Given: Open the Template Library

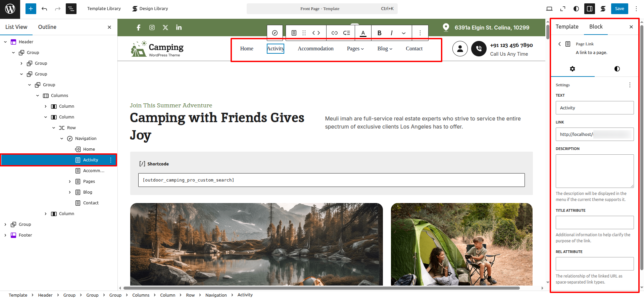Looking at the screenshot, I should 104,9.
